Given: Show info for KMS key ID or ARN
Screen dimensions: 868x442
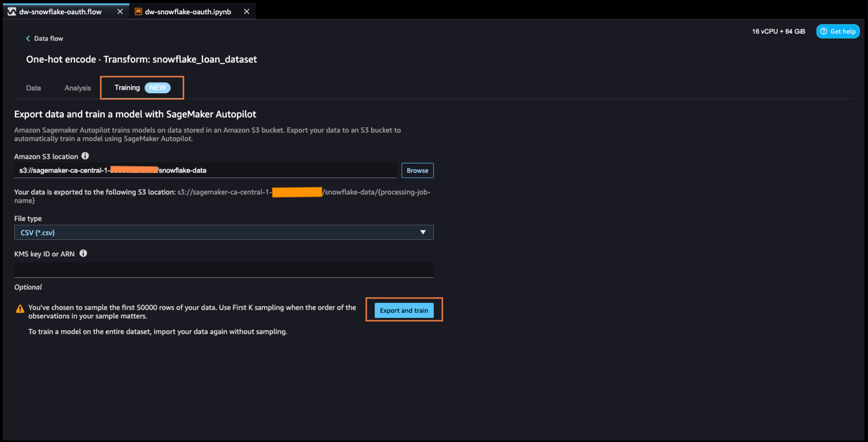Looking at the screenshot, I should coord(83,253).
